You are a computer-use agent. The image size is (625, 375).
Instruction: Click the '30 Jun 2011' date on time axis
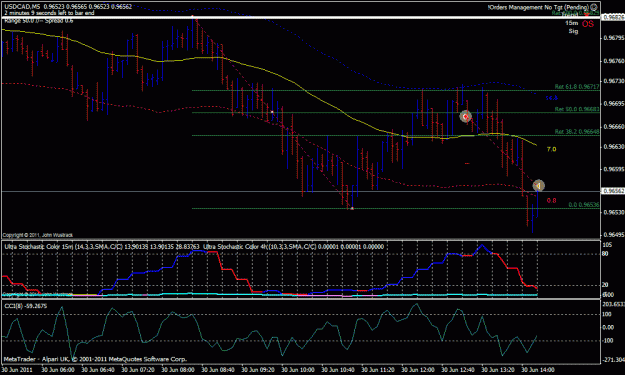(x=18, y=369)
